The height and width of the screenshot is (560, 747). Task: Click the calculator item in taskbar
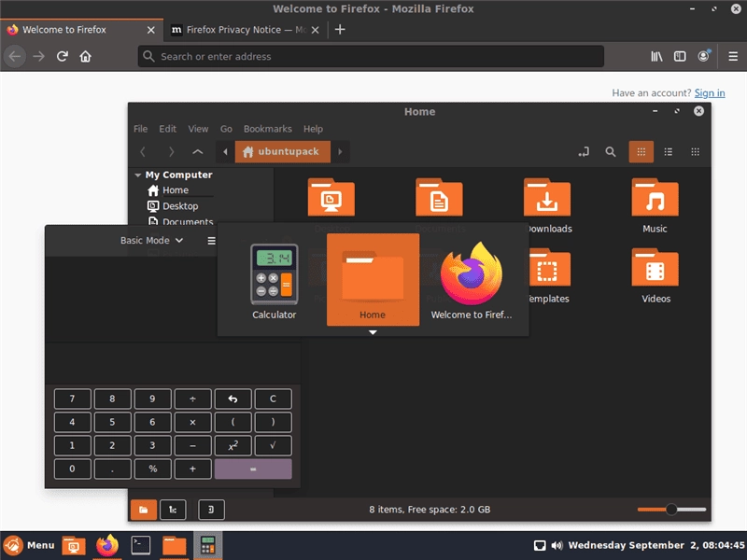tap(207, 546)
